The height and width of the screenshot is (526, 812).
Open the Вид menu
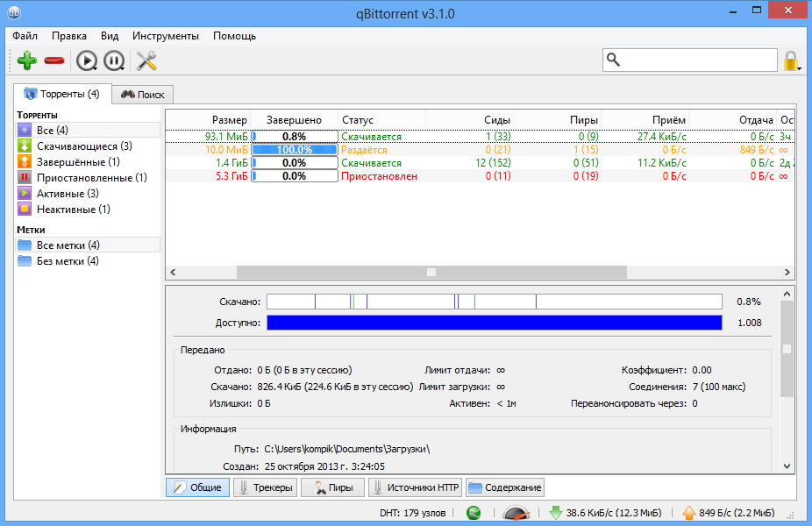110,36
